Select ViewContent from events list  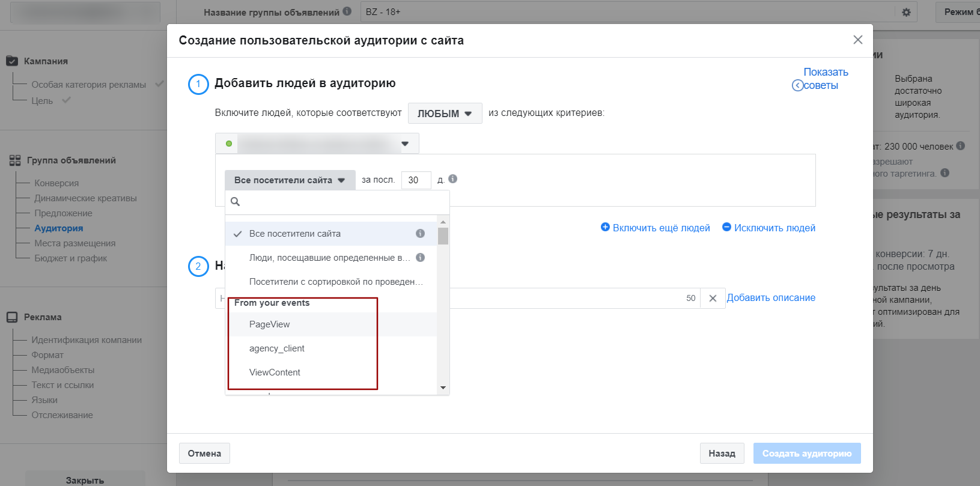tap(275, 372)
